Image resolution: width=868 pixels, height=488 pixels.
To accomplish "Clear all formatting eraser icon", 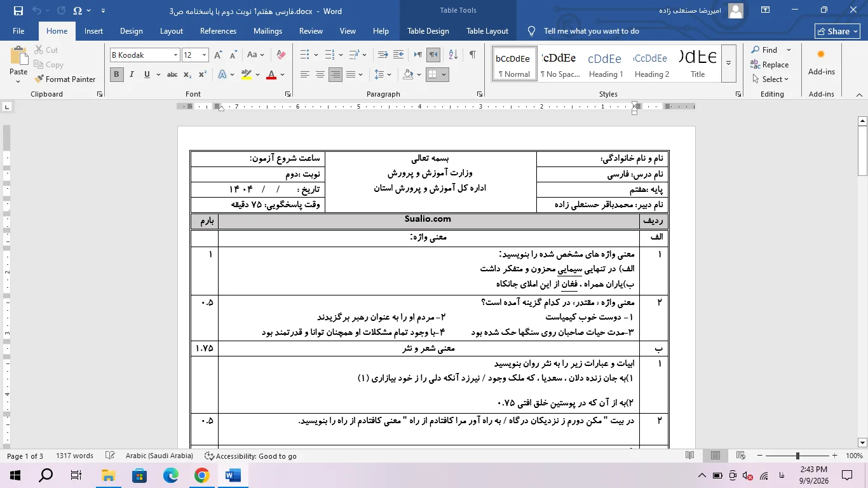I will (x=281, y=55).
